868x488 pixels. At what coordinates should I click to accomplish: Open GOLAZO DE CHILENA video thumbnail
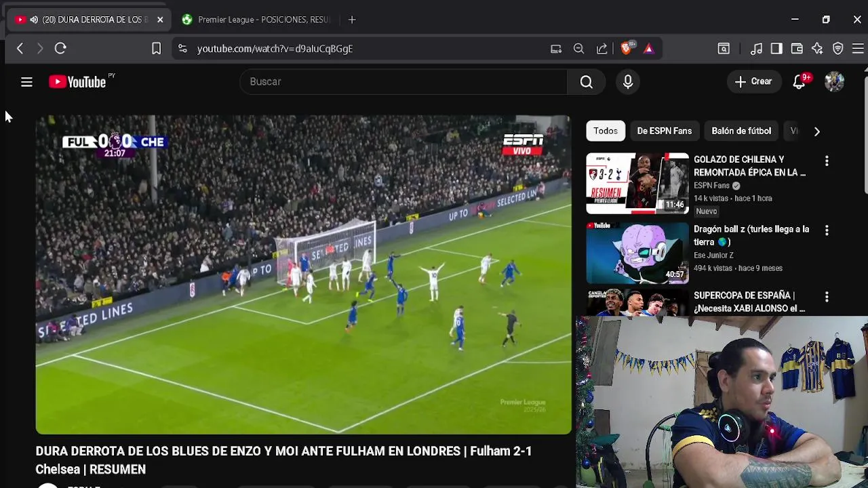tap(637, 183)
